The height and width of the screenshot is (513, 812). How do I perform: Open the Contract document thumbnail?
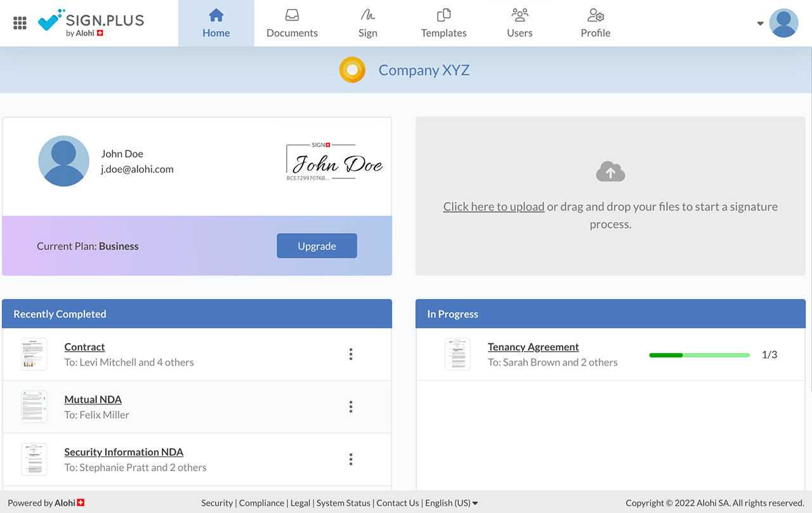coord(34,354)
